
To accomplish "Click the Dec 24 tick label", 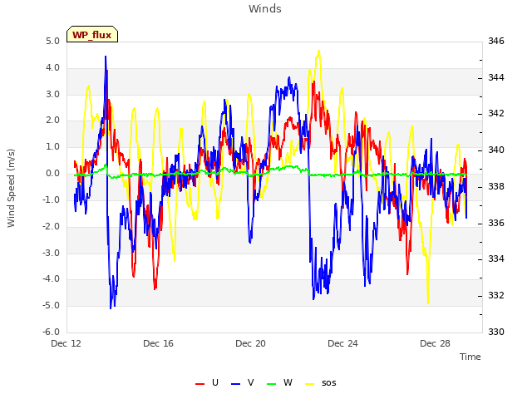I will tap(343, 343).
